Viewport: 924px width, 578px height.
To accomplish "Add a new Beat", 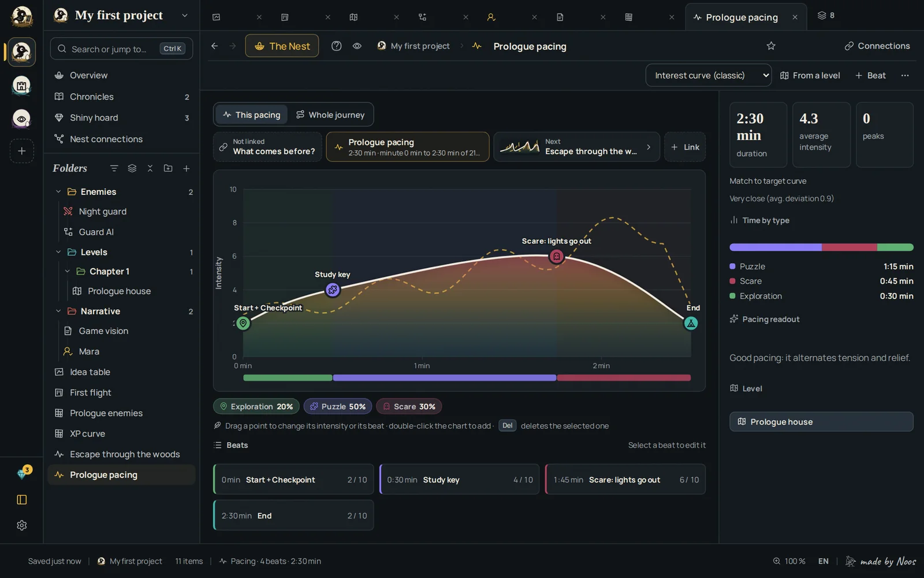I will click(x=870, y=75).
